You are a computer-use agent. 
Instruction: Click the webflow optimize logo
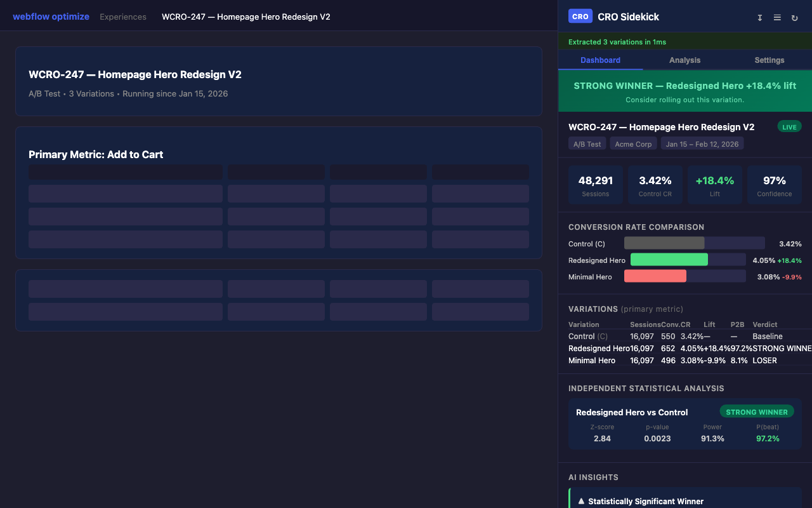(51, 16)
